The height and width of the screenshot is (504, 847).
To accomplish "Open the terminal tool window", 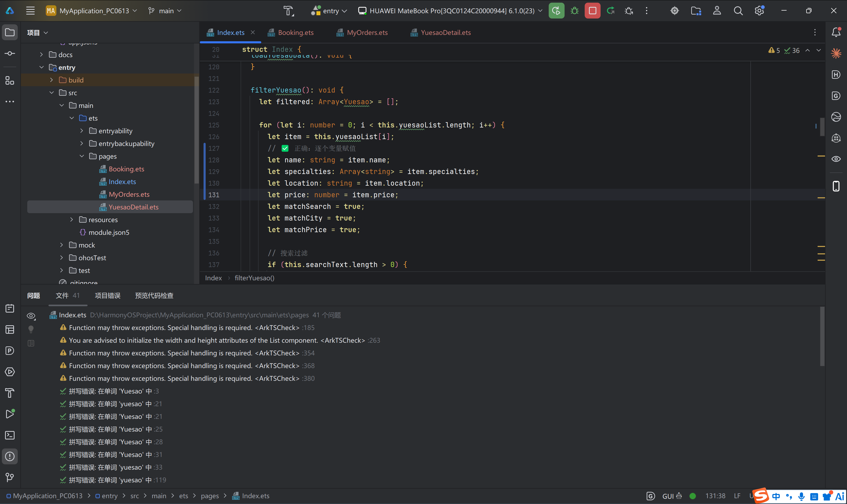I will pyautogui.click(x=10, y=435).
